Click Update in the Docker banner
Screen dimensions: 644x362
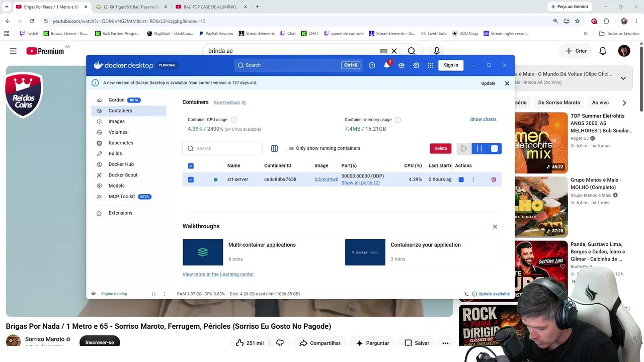pos(488,83)
